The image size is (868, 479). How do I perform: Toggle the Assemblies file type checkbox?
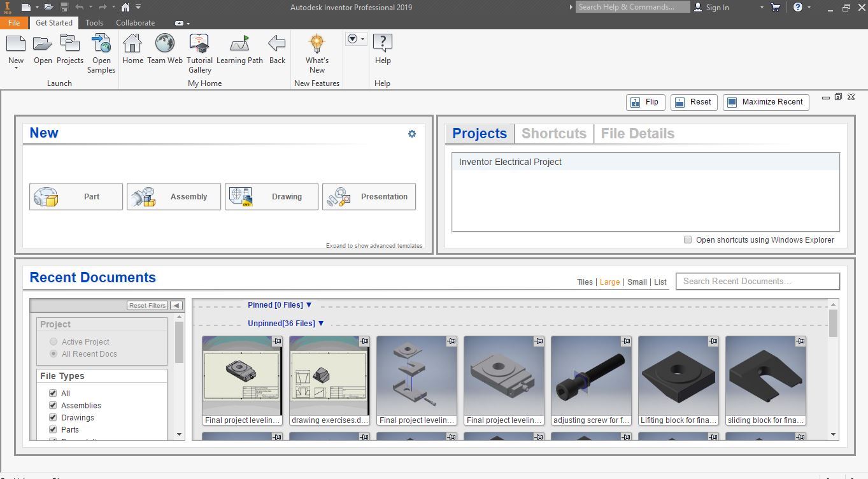click(x=53, y=405)
